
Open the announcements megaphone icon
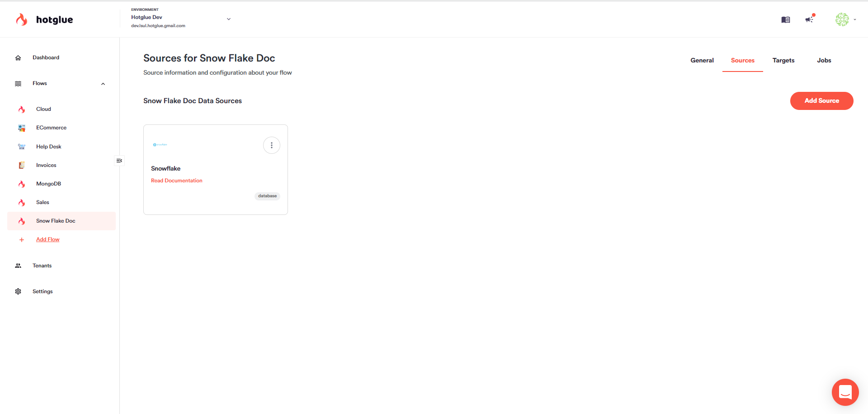pyautogui.click(x=810, y=19)
